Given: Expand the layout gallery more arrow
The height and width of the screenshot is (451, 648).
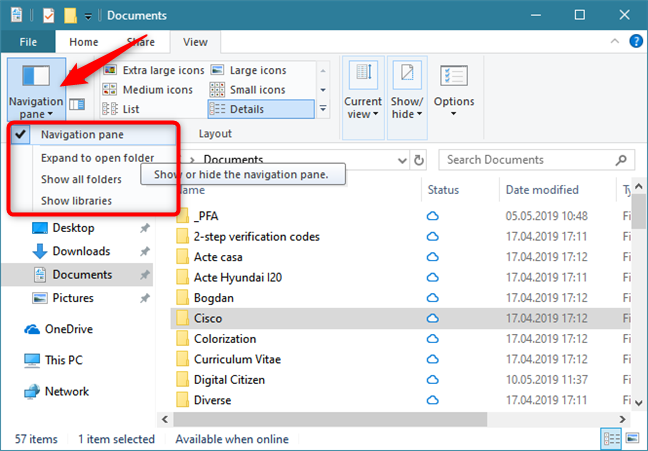Looking at the screenshot, I should pyautogui.click(x=323, y=109).
